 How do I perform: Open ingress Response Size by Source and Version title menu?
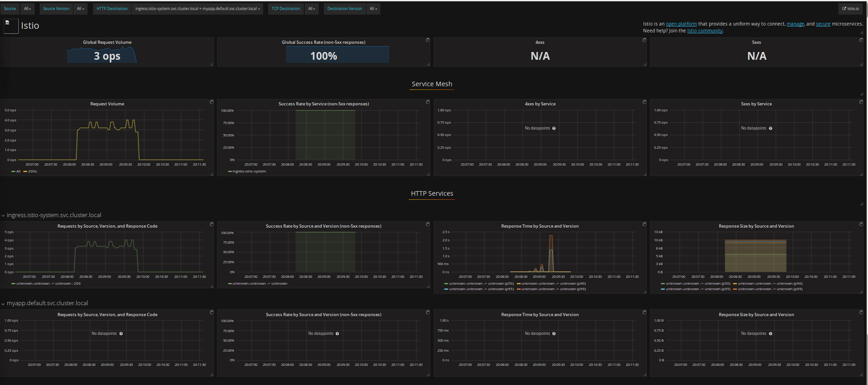click(x=756, y=226)
